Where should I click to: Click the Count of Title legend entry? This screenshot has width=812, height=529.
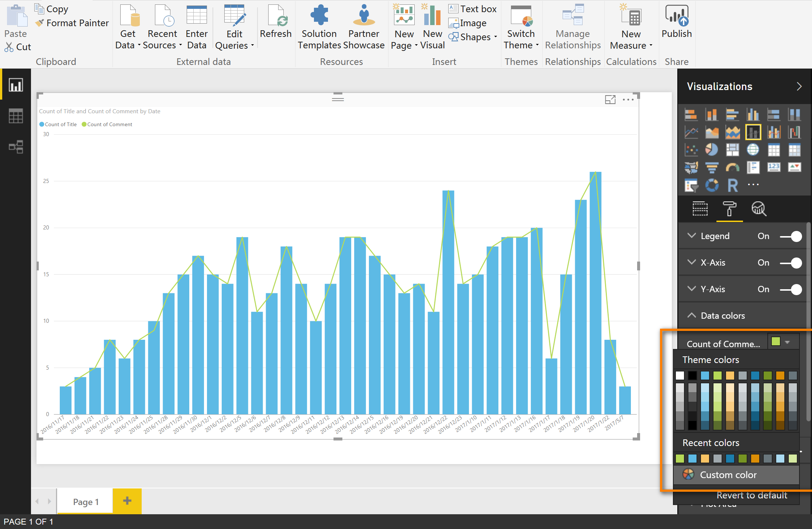pos(58,124)
